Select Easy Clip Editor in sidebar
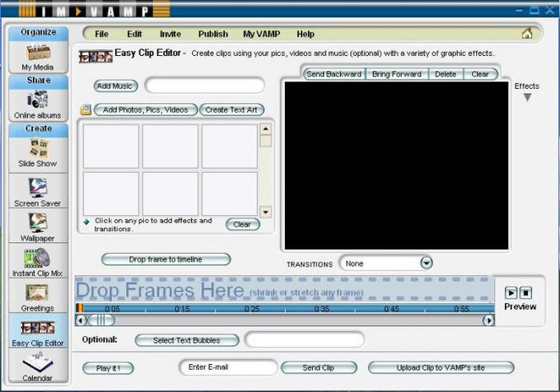 (x=38, y=333)
